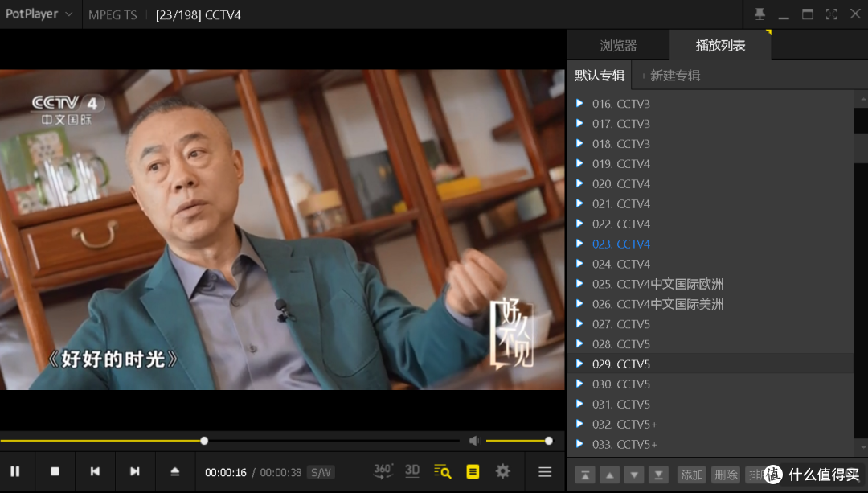Open PotPlayer main menu dropdown
The image size is (868, 493).
[x=39, y=14]
